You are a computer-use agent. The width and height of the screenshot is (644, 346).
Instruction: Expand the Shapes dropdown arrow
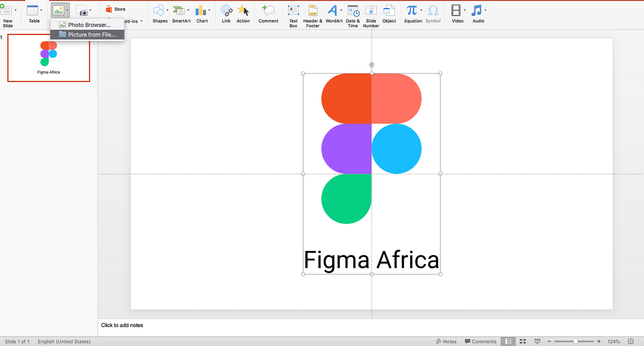[167, 10]
